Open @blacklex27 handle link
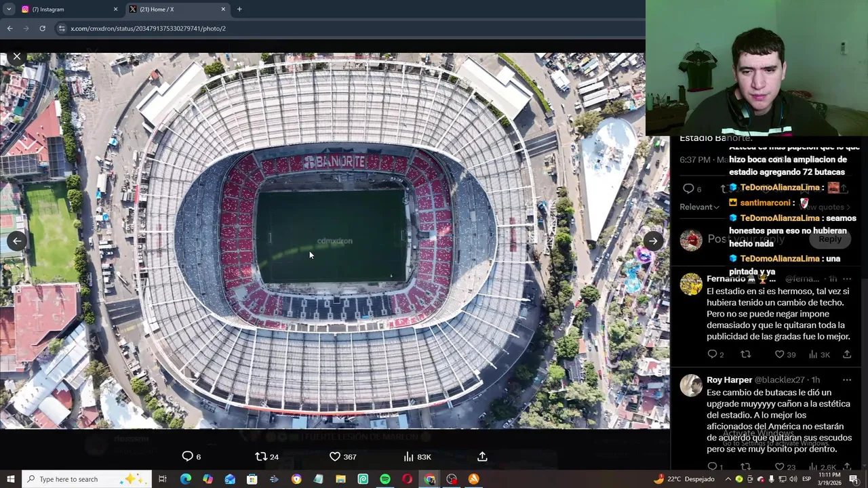Screen dimensions: 868x488 [x=779, y=380]
